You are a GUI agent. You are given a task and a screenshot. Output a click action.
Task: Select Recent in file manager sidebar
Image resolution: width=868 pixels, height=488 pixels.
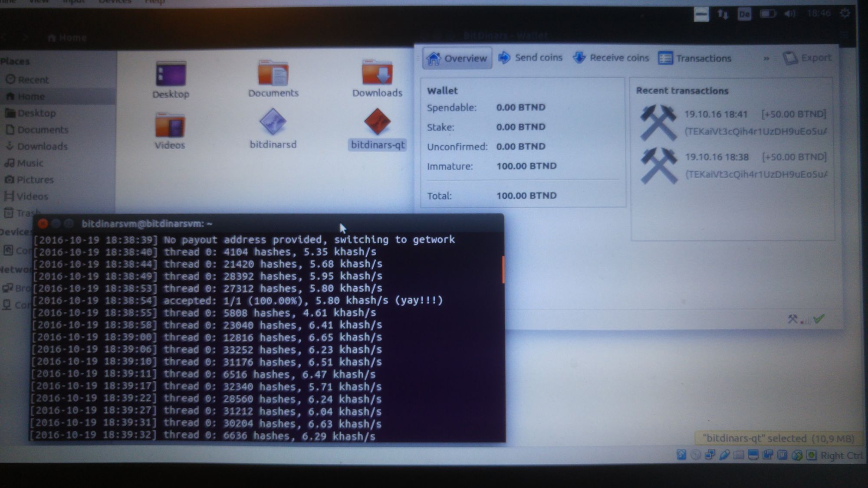33,78
